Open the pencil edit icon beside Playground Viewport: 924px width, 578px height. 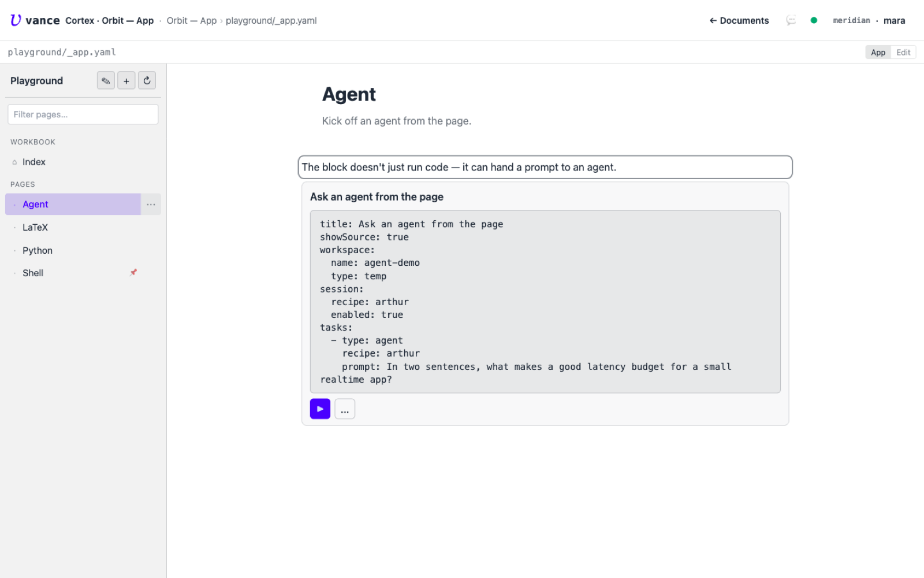click(x=106, y=81)
